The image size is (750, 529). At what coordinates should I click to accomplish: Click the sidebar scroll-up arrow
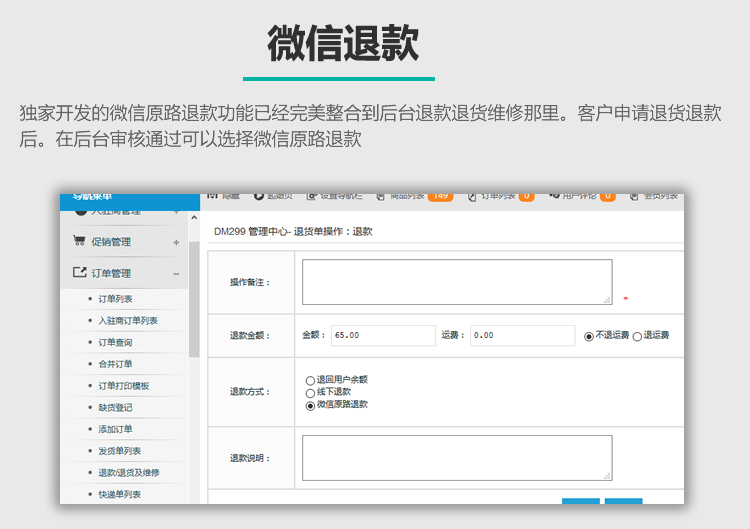194,218
